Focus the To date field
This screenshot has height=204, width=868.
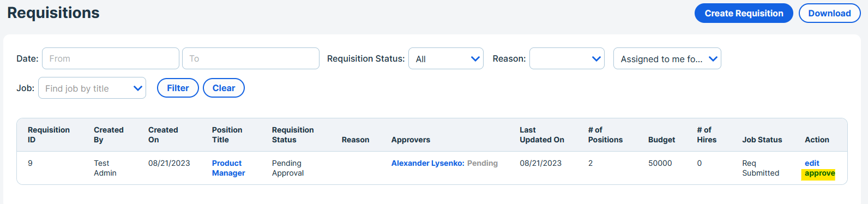(251, 58)
